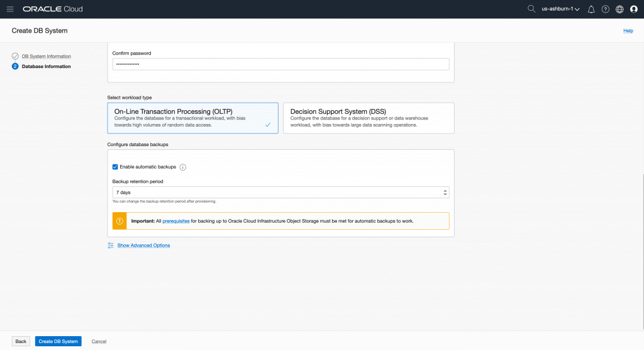Open the prerequisites link
Image resolution: width=644 pixels, height=350 pixels.
tap(176, 221)
